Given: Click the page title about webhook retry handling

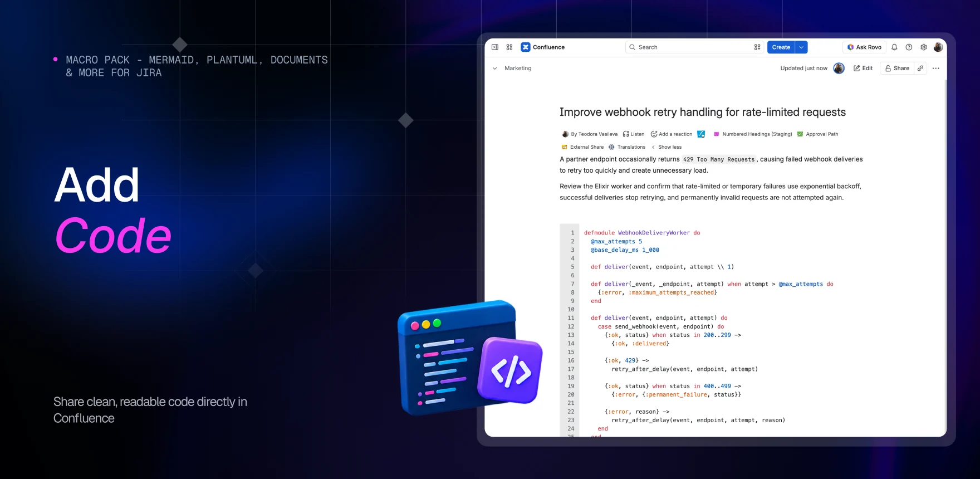Looking at the screenshot, I should click(x=703, y=112).
